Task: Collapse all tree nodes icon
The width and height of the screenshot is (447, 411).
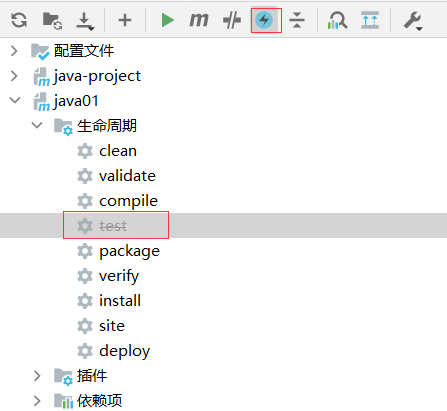Action: [x=297, y=20]
